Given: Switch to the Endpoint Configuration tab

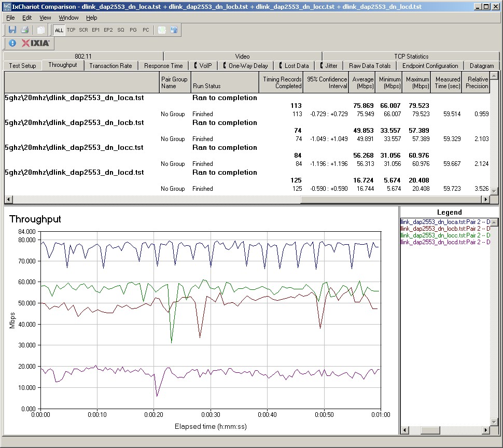Looking at the screenshot, I should point(430,66).
